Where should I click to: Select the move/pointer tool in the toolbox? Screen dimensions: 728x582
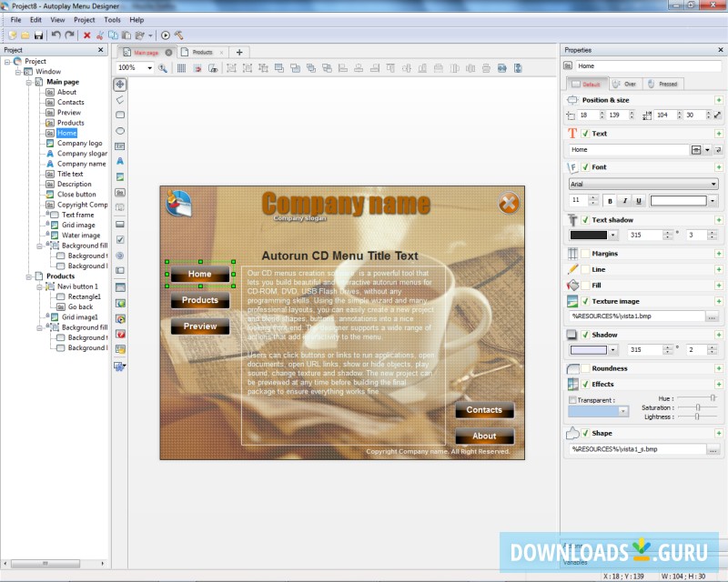point(120,84)
